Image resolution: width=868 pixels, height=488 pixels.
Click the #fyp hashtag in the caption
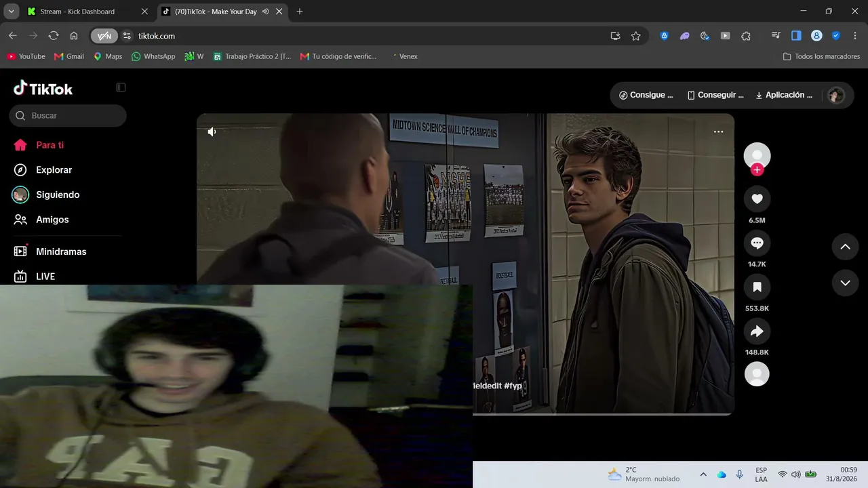[513, 386]
